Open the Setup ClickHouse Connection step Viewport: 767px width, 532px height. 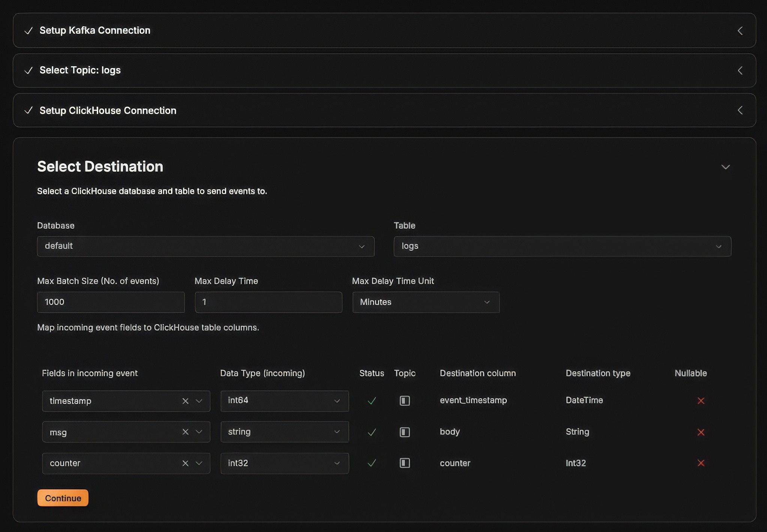tap(740, 110)
